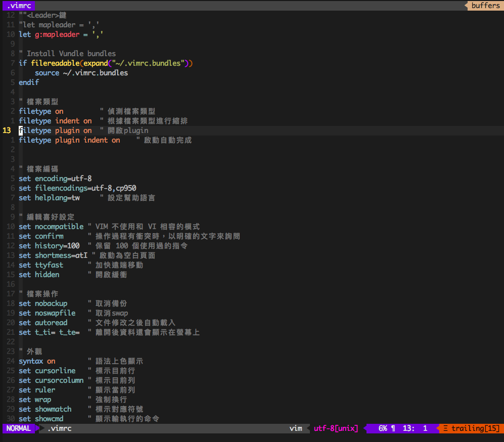This screenshot has height=442, width=504.
Task: Click the 6% file position indicator
Action: point(383,428)
